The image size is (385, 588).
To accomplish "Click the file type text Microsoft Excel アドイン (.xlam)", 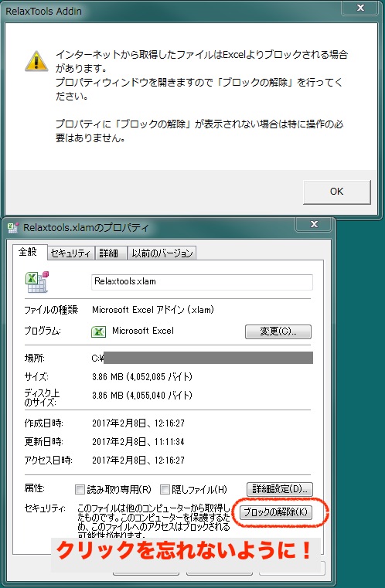I will pyautogui.click(x=153, y=310).
